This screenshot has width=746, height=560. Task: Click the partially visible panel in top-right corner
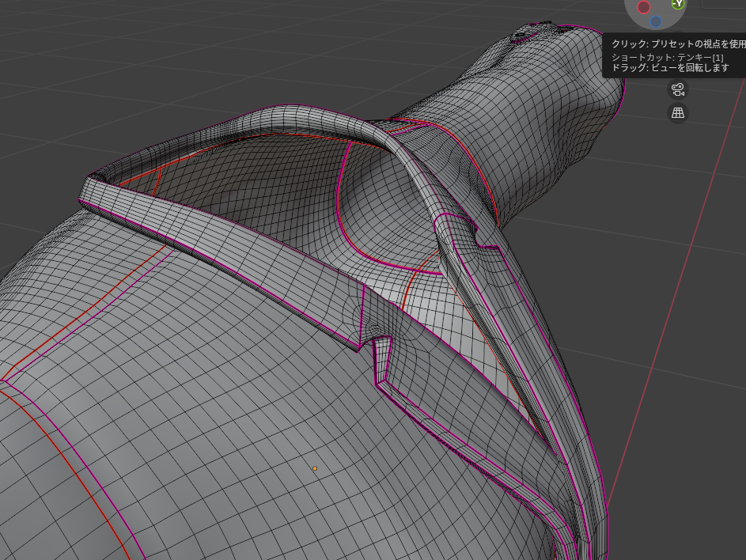coord(723,3)
